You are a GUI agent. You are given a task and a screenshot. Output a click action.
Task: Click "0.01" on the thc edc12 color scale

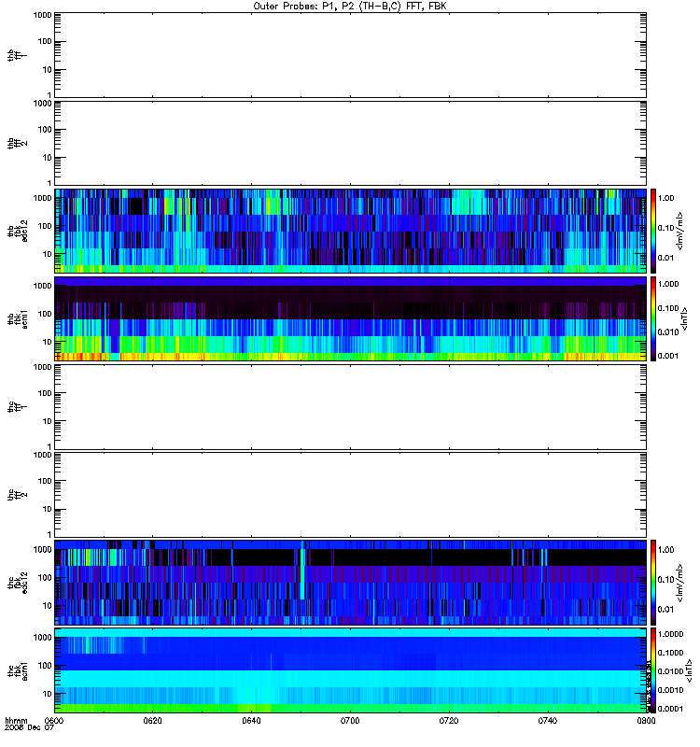(665, 610)
